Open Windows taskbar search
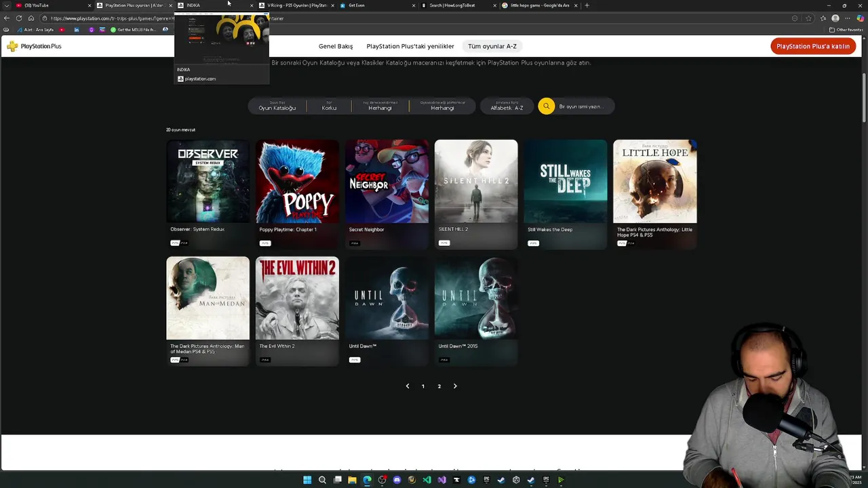The image size is (868, 488). coord(322,480)
